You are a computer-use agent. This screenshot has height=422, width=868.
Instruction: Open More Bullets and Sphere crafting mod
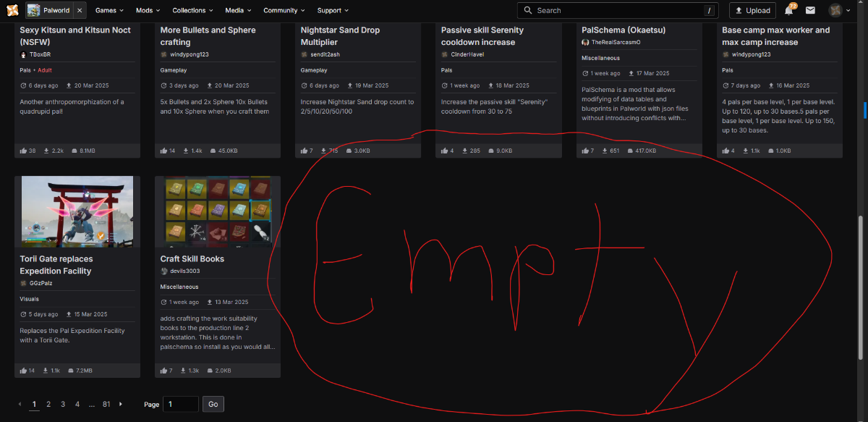[x=208, y=36]
